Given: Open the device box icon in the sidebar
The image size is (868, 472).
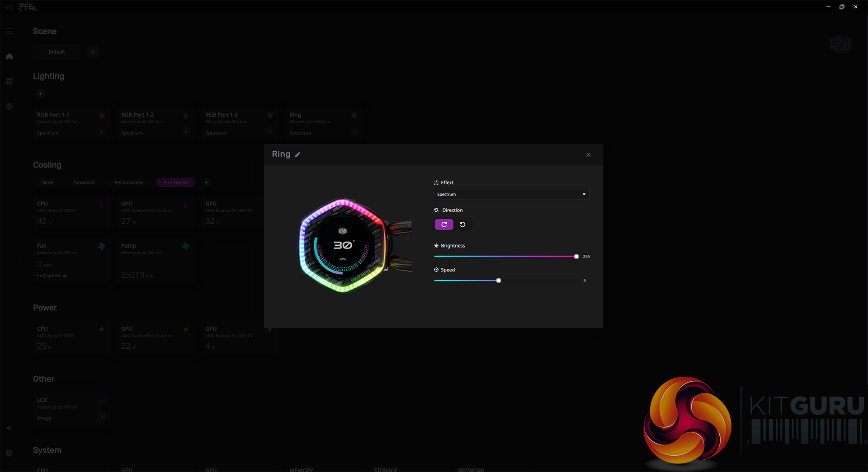Looking at the screenshot, I should pos(9,81).
